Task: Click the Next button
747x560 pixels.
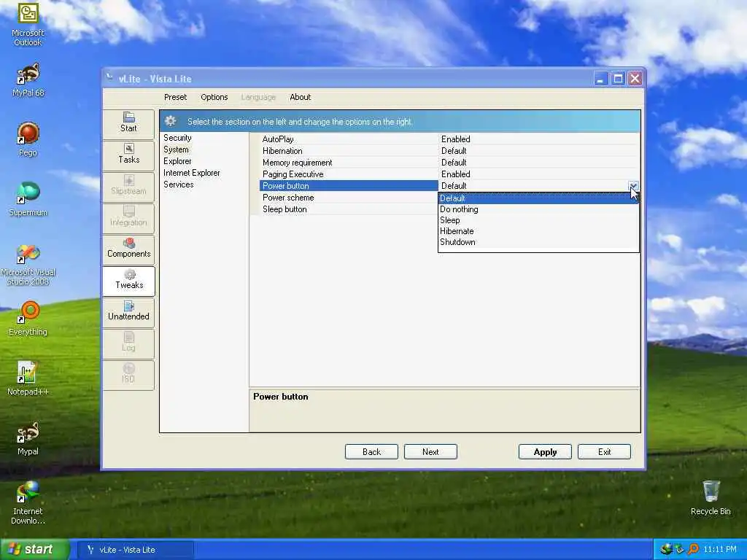Action: 430,452
